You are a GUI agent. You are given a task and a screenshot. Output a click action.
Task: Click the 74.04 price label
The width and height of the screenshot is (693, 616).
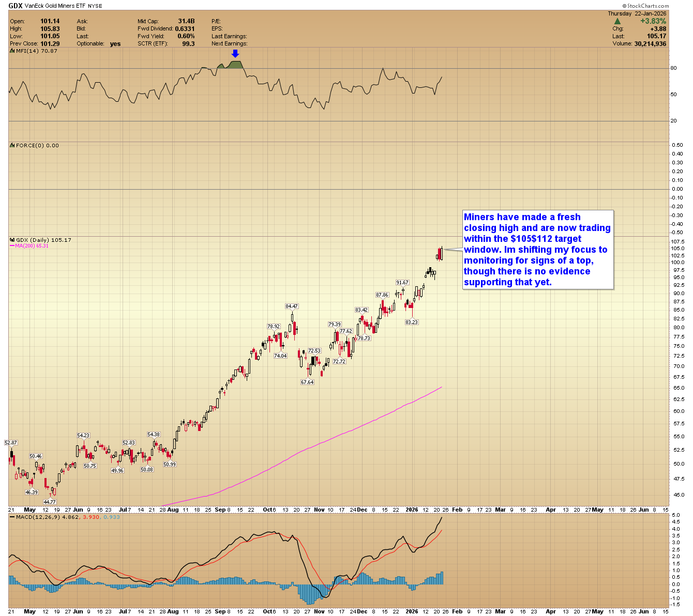[x=280, y=356]
